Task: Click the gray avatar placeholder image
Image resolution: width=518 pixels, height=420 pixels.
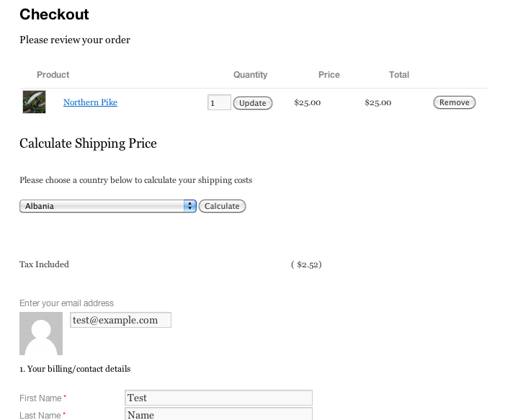Action: (41, 334)
